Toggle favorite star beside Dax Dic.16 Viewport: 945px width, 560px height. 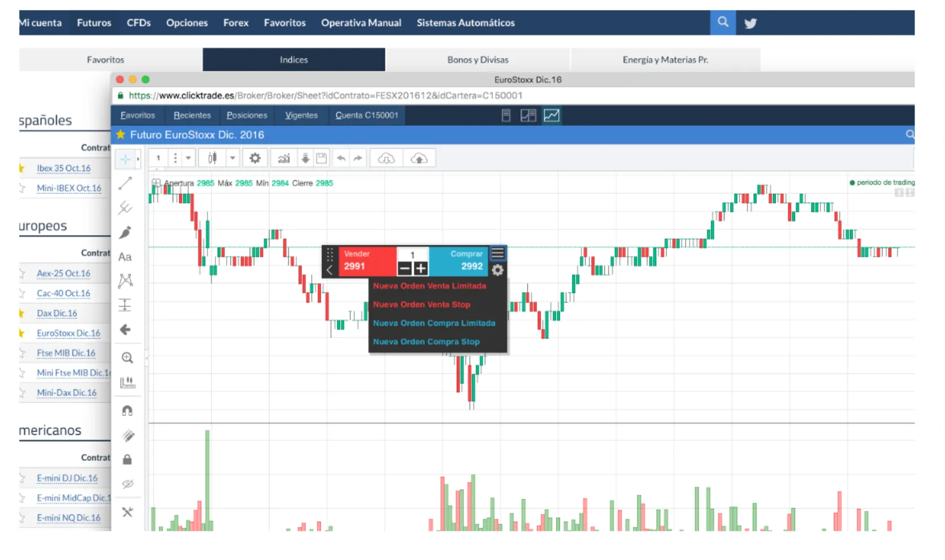click(22, 313)
